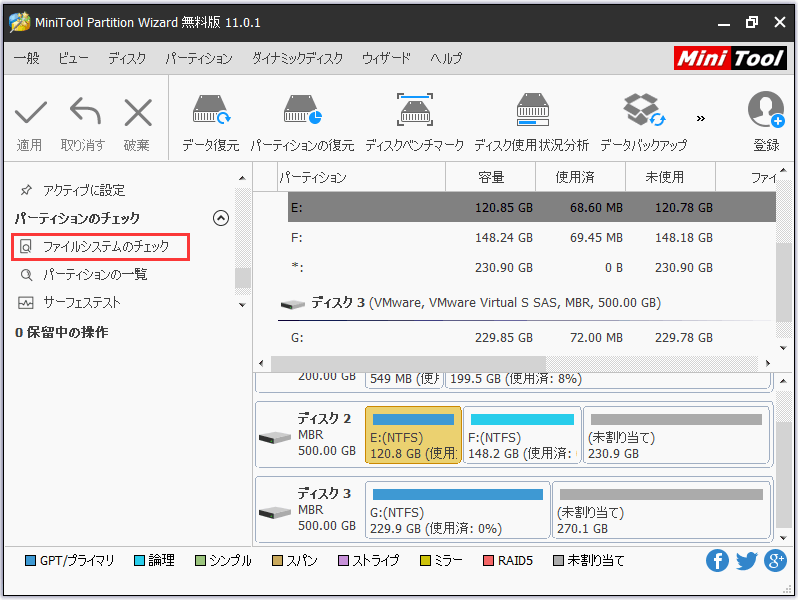Open Facebook share icon

(717, 561)
